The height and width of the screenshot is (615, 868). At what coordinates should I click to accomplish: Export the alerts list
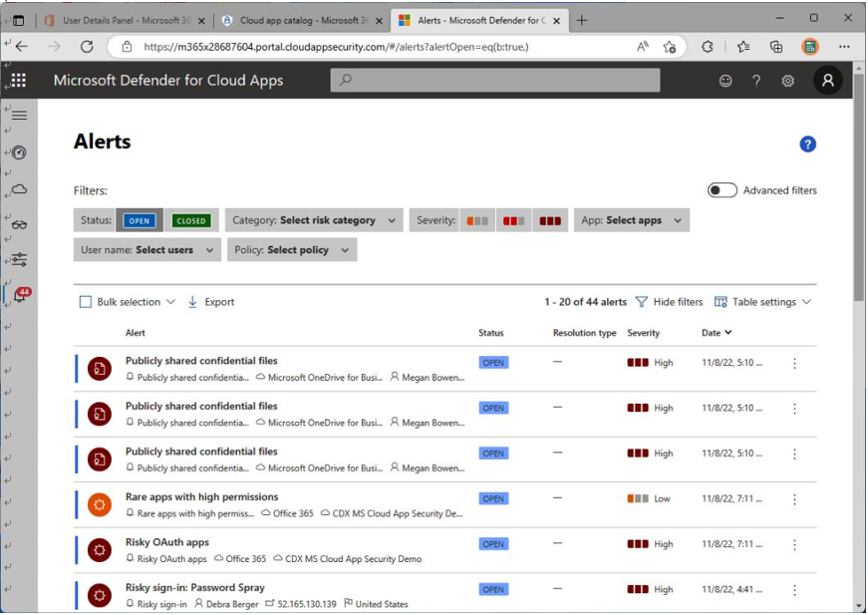(211, 302)
